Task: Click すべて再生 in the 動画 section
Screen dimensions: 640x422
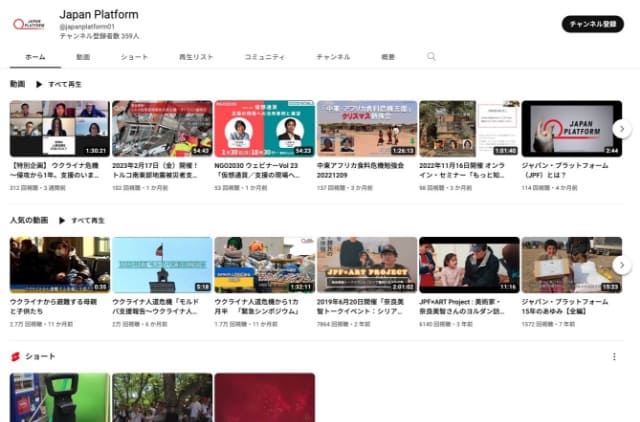Action: 65,84
